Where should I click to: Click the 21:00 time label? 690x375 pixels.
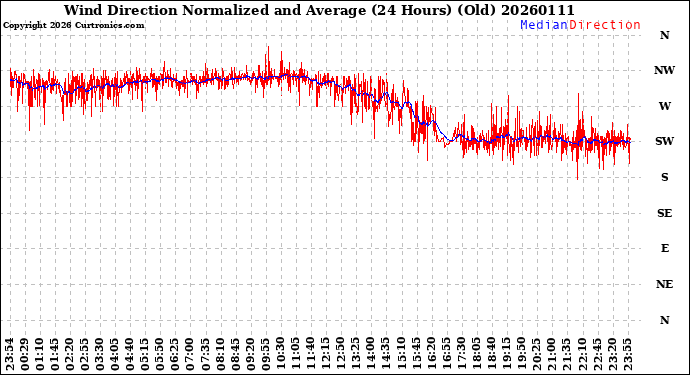(x=551, y=355)
